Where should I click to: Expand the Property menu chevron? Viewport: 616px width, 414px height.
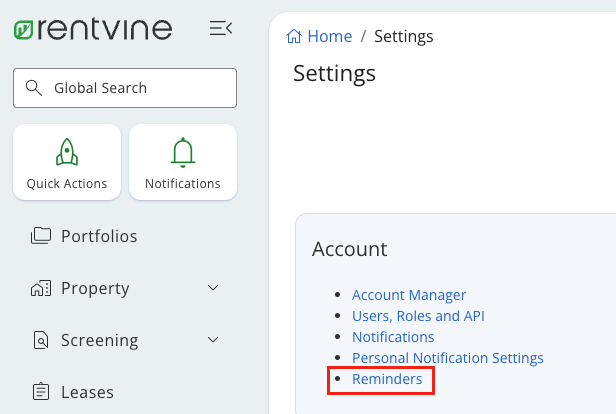[213, 289]
